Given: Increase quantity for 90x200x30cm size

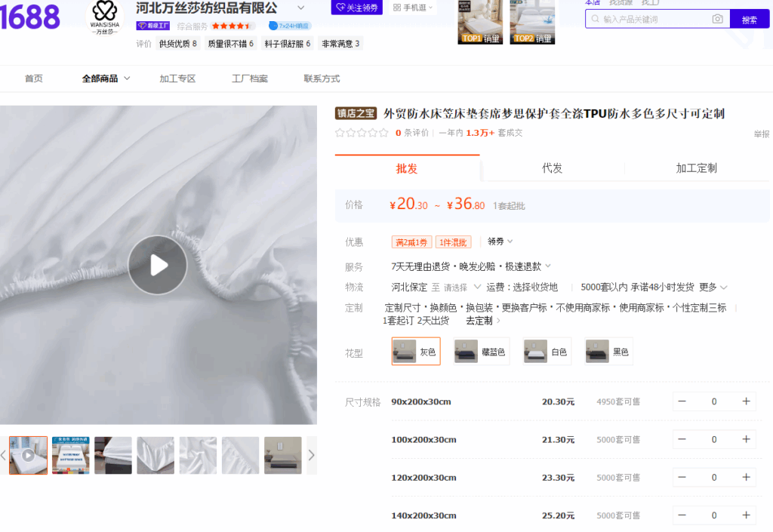Looking at the screenshot, I should pos(746,401).
